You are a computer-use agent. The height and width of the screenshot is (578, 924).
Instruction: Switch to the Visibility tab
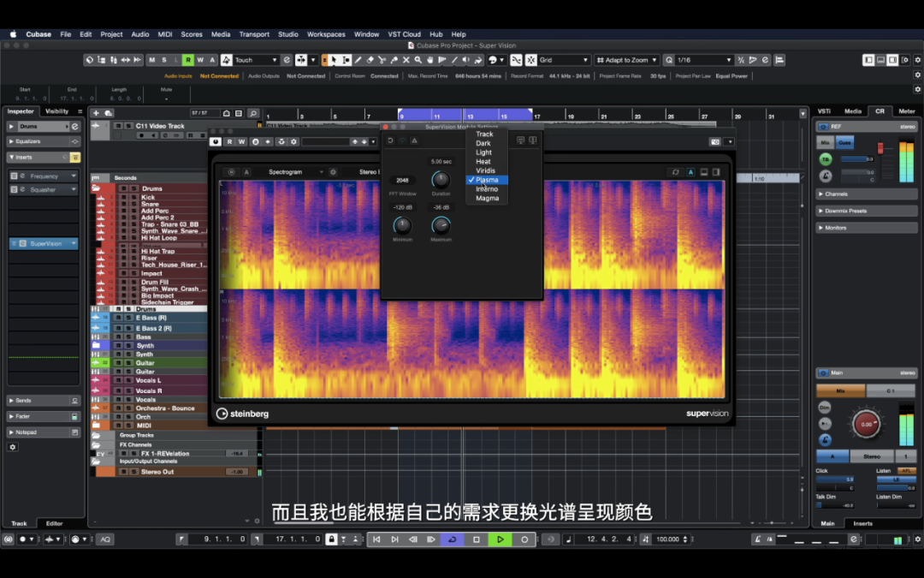(x=56, y=111)
